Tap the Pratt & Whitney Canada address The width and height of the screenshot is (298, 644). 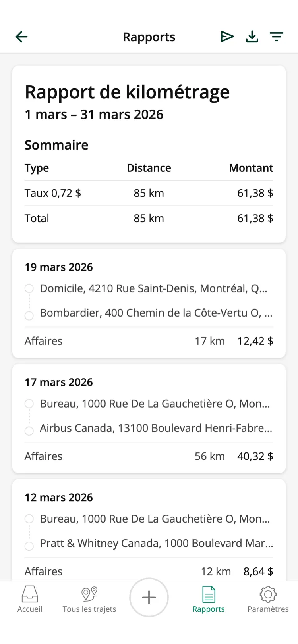(x=157, y=543)
